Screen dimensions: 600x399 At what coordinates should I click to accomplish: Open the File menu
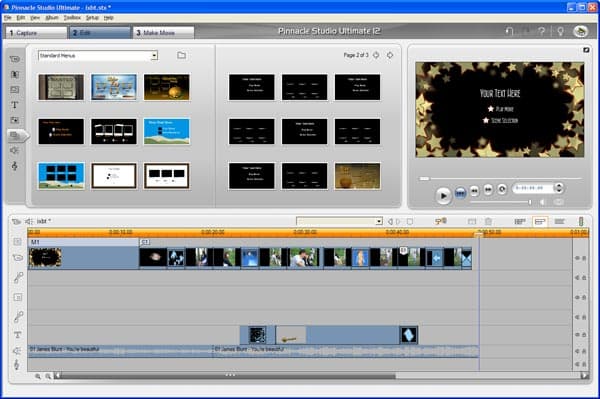[8, 18]
